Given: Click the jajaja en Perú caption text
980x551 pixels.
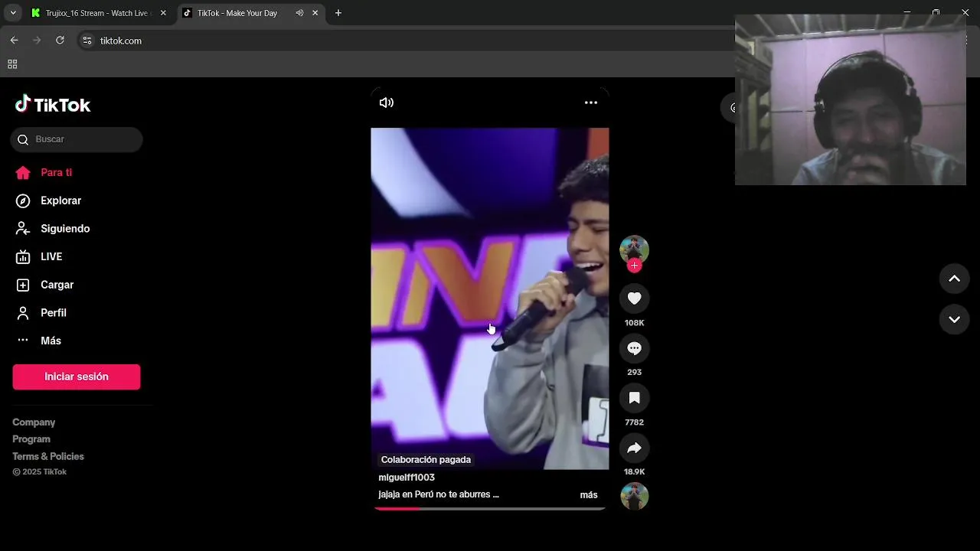Looking at the screenshot, I should pos(439,494).
